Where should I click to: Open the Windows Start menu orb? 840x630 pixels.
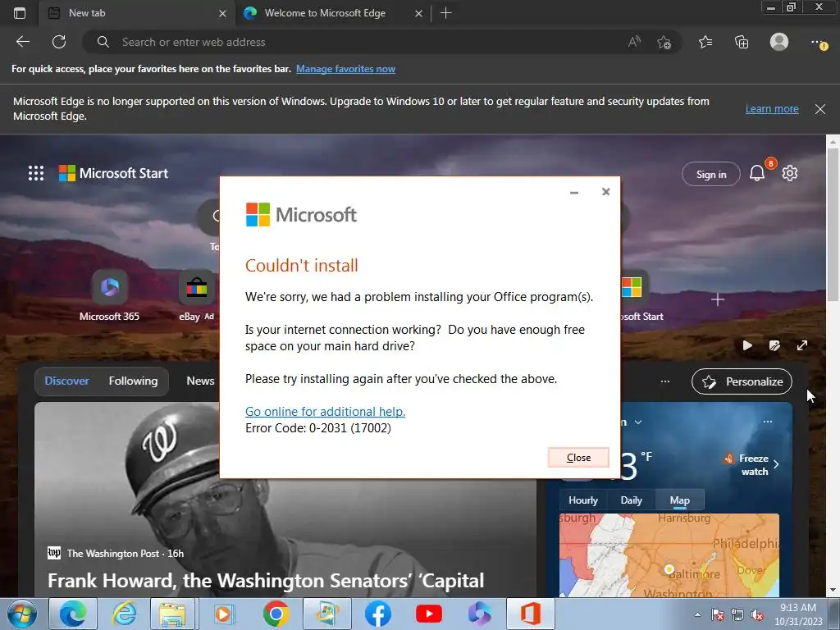point(22,614)
